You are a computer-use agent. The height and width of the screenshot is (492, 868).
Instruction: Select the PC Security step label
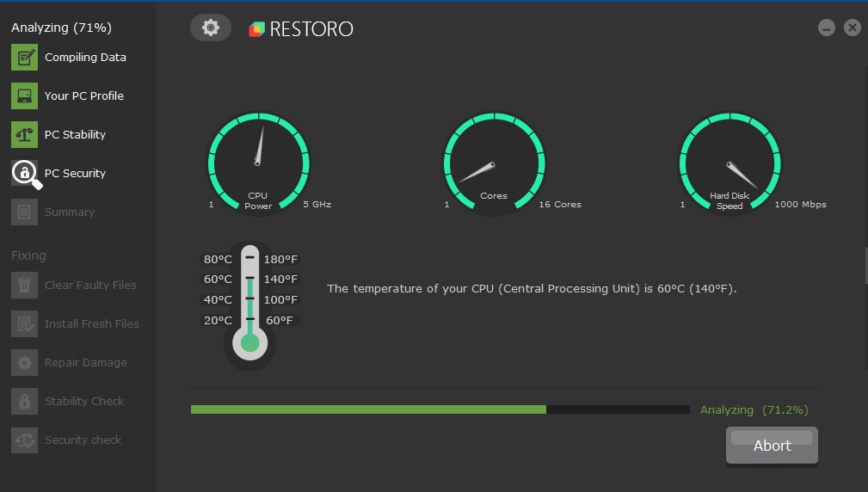pyautogui.click(x=75, y=173)
